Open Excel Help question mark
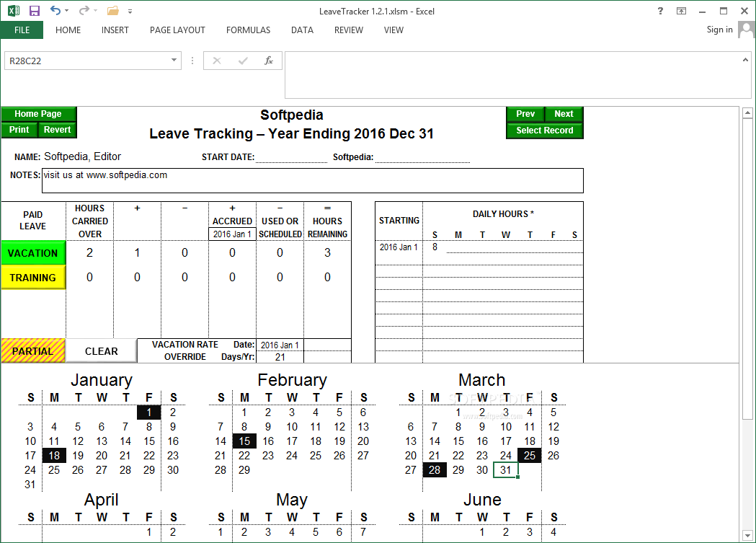The height and width of the screenshot is (543, 756). (x=660, y=11)
